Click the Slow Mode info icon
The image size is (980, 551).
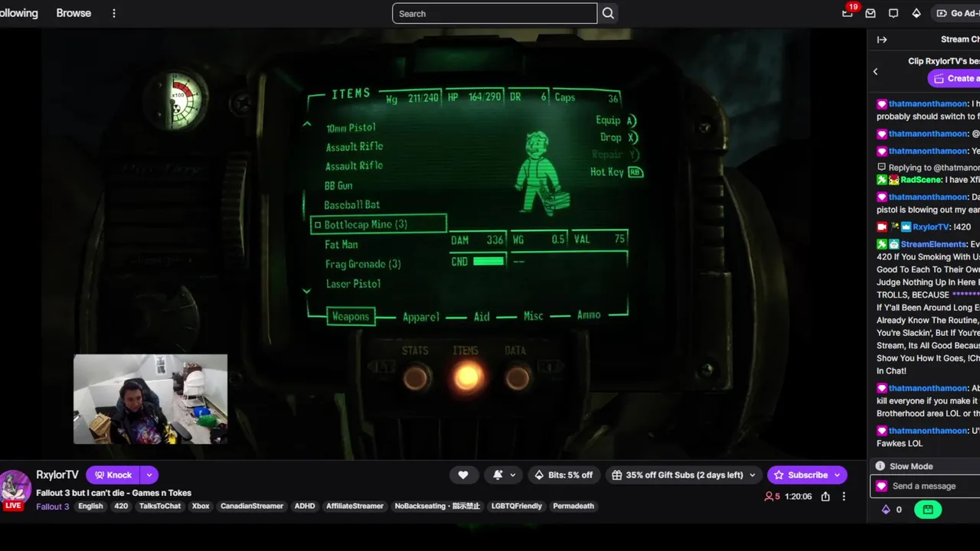[880, 466]
